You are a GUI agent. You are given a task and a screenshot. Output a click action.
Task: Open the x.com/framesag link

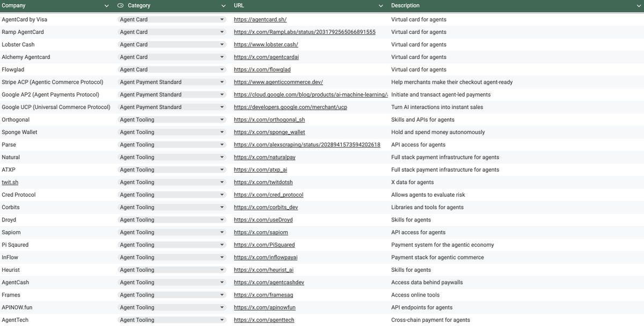[x=264, y=295]
